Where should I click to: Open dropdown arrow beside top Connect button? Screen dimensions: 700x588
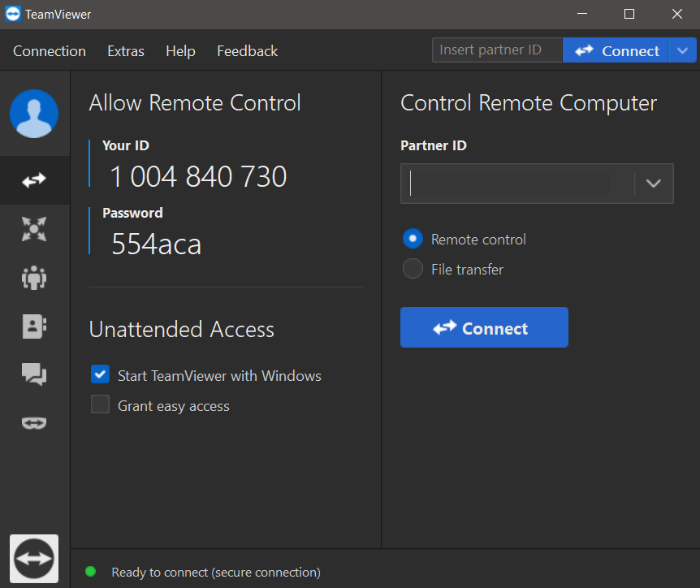click(681, 50)
